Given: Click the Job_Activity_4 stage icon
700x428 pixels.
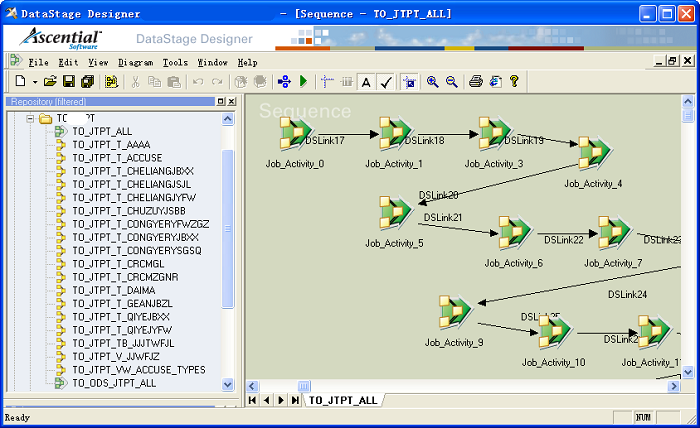Looking at the screenshot, I should click(x=594, y=153).
